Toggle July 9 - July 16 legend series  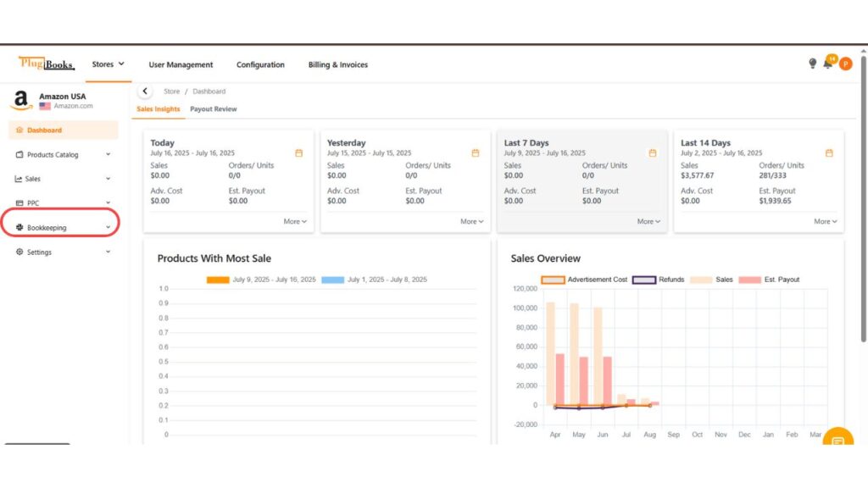tap(261, 280)
